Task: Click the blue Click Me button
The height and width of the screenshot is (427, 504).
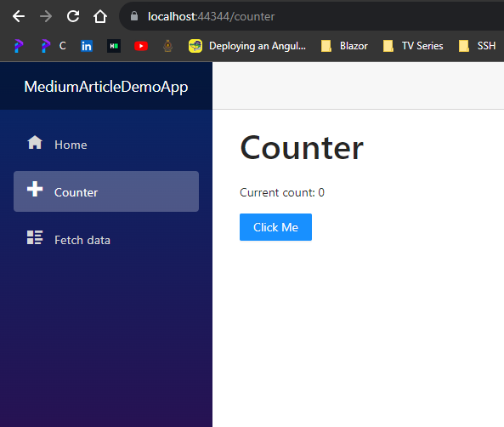Action: pyautogui.click(x=275, y=227)
